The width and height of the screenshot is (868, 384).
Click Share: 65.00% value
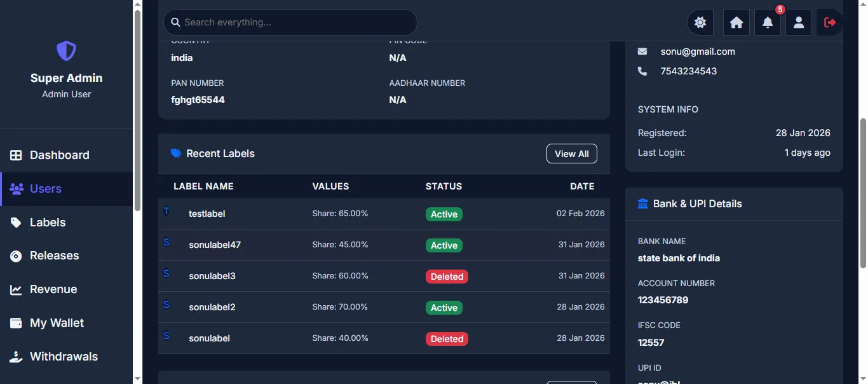tap(340, 214)
